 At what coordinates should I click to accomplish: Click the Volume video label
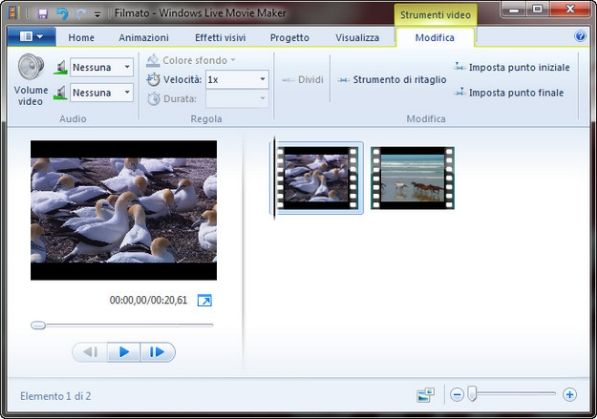(x=31, y=96)
